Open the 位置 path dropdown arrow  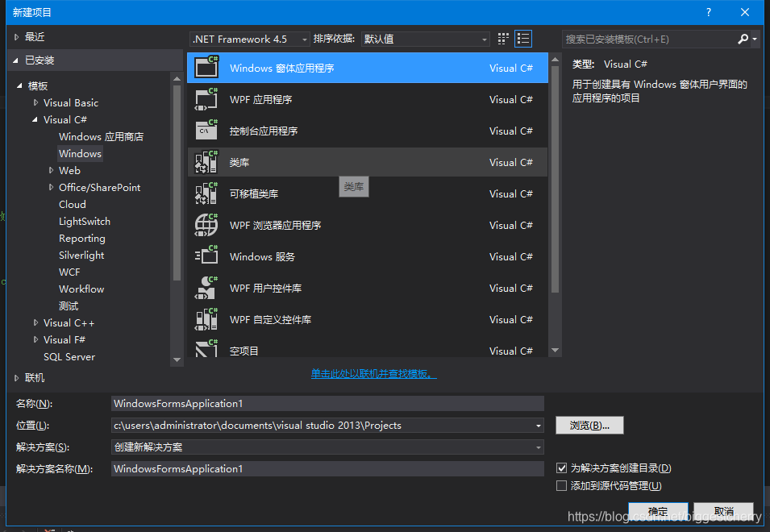point(539,426)
